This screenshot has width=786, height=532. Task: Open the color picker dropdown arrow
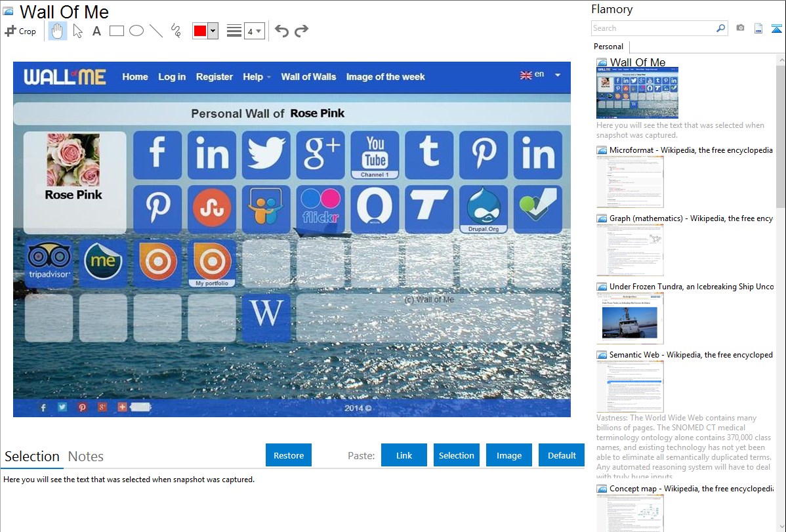tap(213, 31)
